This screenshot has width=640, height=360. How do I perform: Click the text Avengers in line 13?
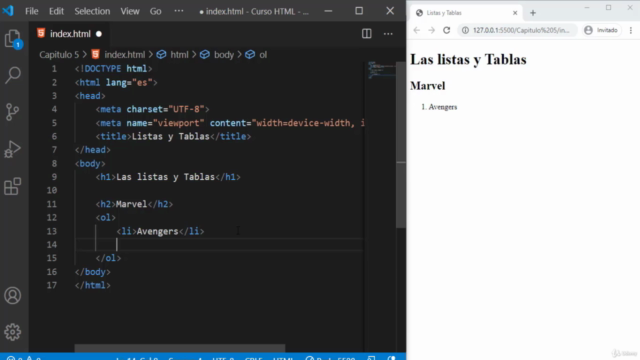click(x=157, y=231)
